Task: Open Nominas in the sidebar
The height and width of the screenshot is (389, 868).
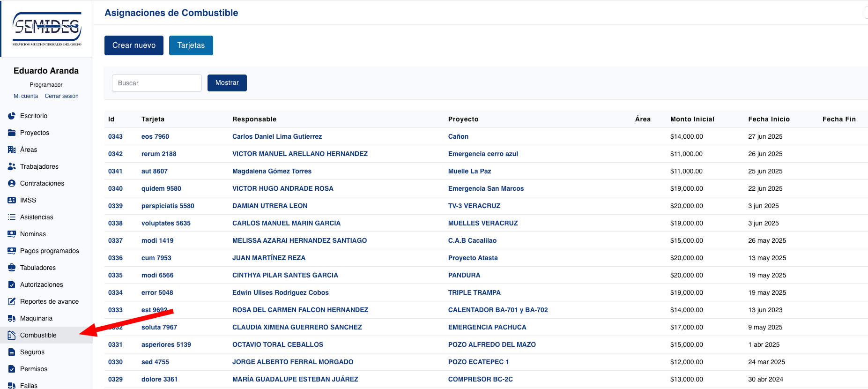Action: click(x=33, y=234)
